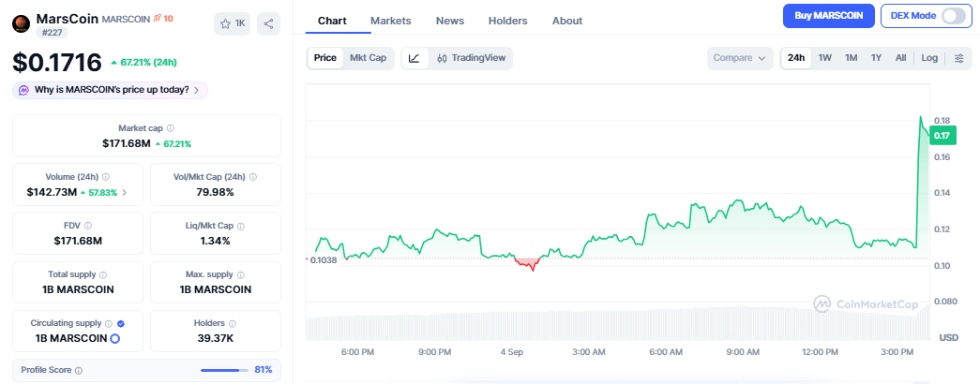Open TradingView candlestick chart
The width and height of the screenshot is (980, 384).
(472, 58)
